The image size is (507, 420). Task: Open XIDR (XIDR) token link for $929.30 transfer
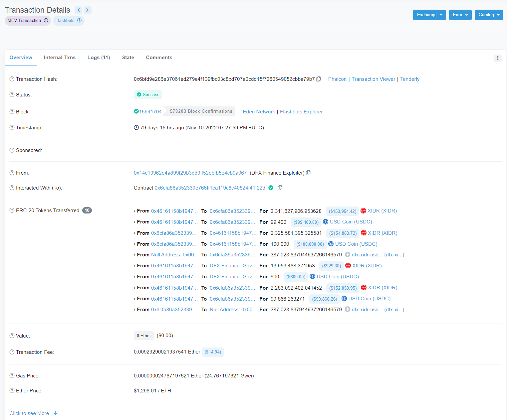367,266
